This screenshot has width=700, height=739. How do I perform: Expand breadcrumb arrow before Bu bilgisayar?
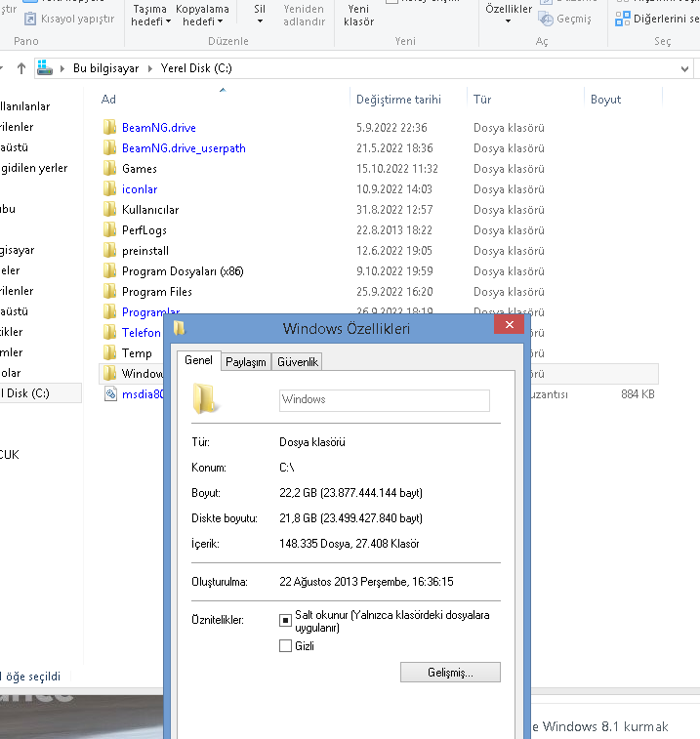click(62, 68)
